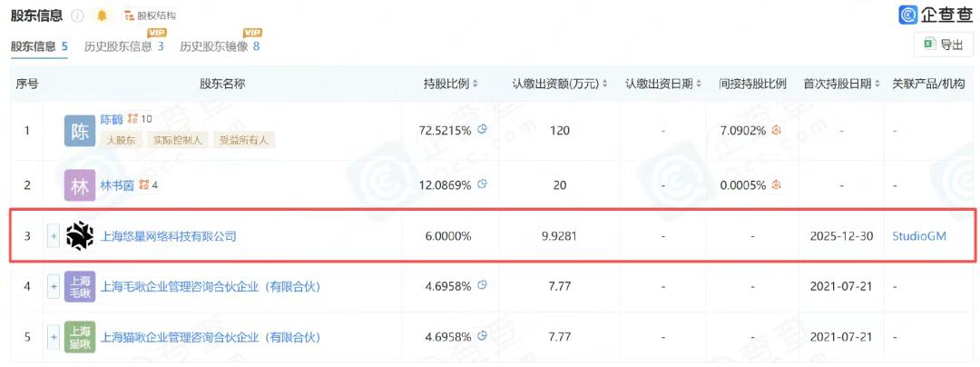This screenshot has width=980, height=367.
Task: Open the StudioGM related product link
Action: pyautogui.click(x=918, y=236)
